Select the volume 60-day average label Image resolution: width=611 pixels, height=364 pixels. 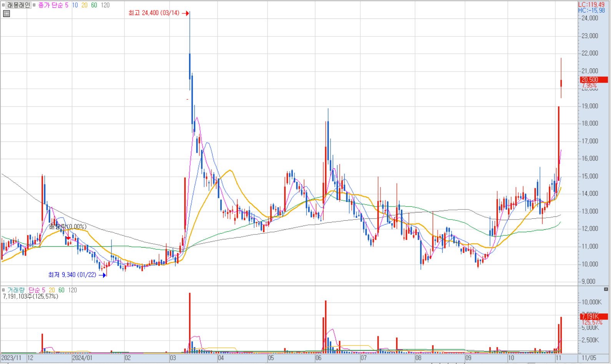61,290
